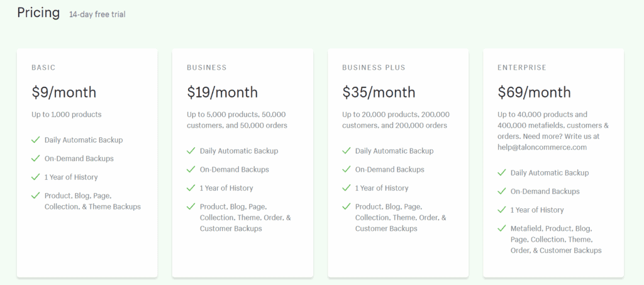Click checkmark beside Basic Daily Automatic Backup

click(x=35, y=140)
